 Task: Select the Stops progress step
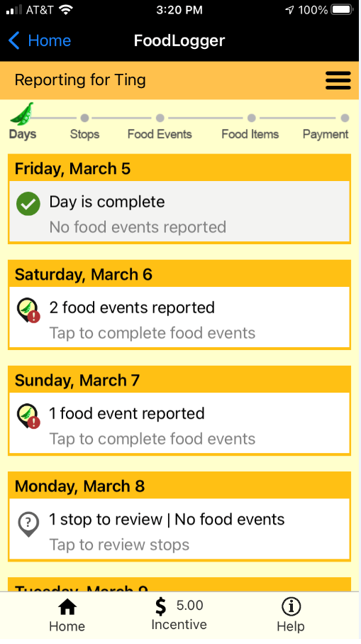[84, 128]
